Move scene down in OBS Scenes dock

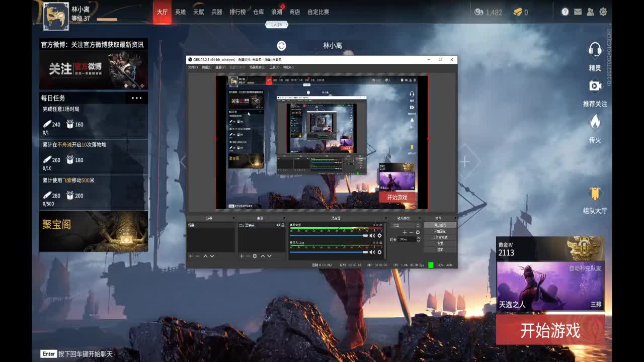[x=212, y=256]
